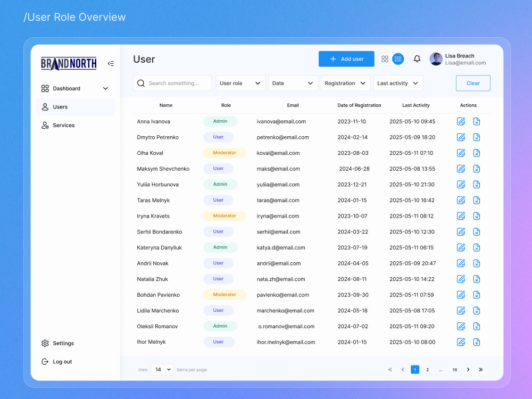The image size is (532, 399).
Task: Open the notifications bell
Action: click(417, 59)
